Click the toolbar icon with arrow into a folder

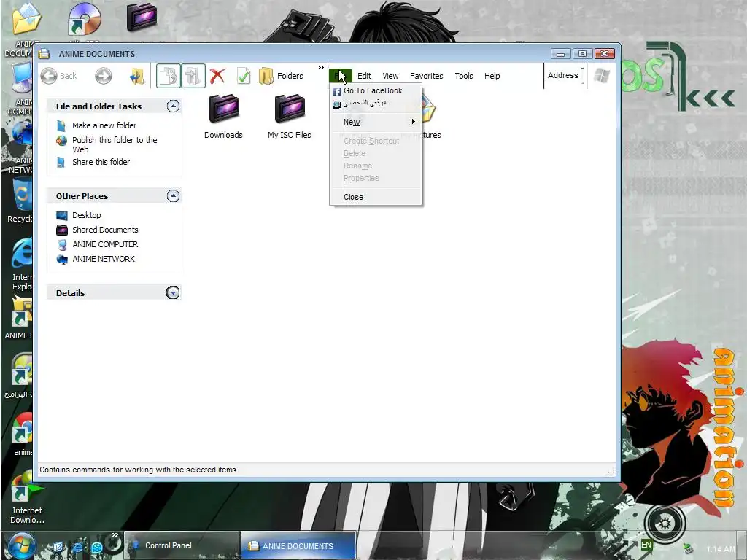click(x=193, y=76)
